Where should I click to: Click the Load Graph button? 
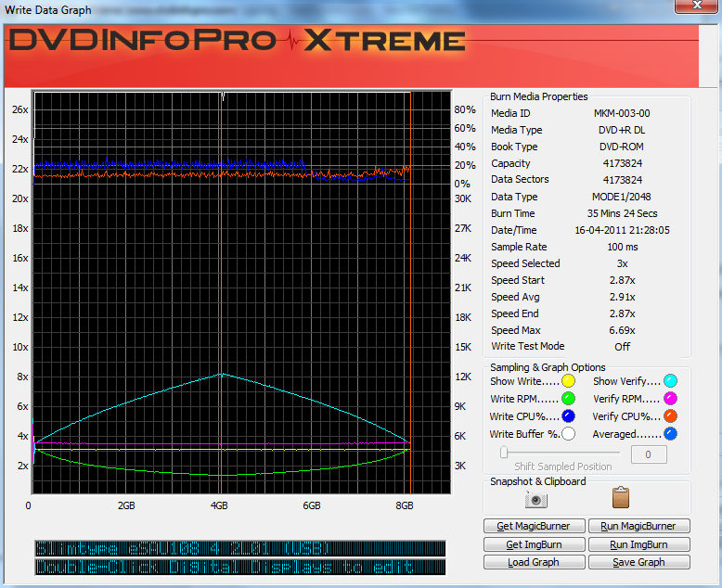pyautogui.click(x=535, y=562)
